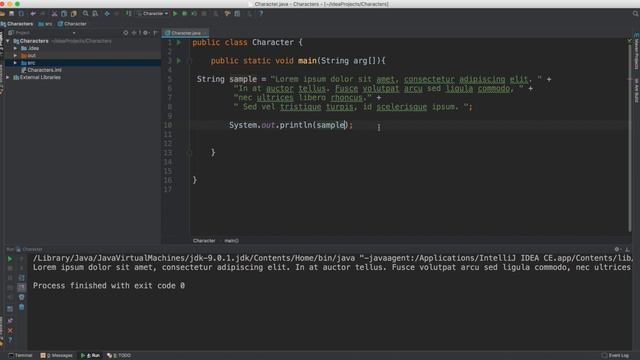Open the Run tool window tab
The height and width of the screenshot is (360, 640).
pos(91,356)
